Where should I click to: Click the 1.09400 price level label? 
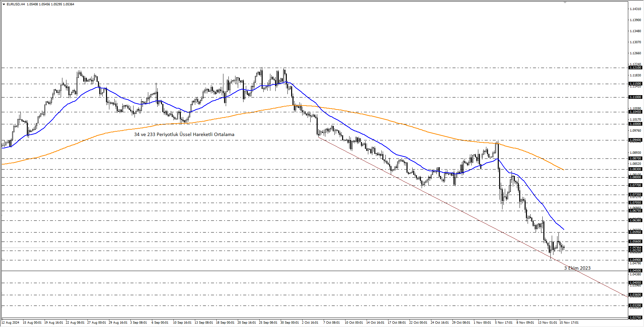pos(635,140)
